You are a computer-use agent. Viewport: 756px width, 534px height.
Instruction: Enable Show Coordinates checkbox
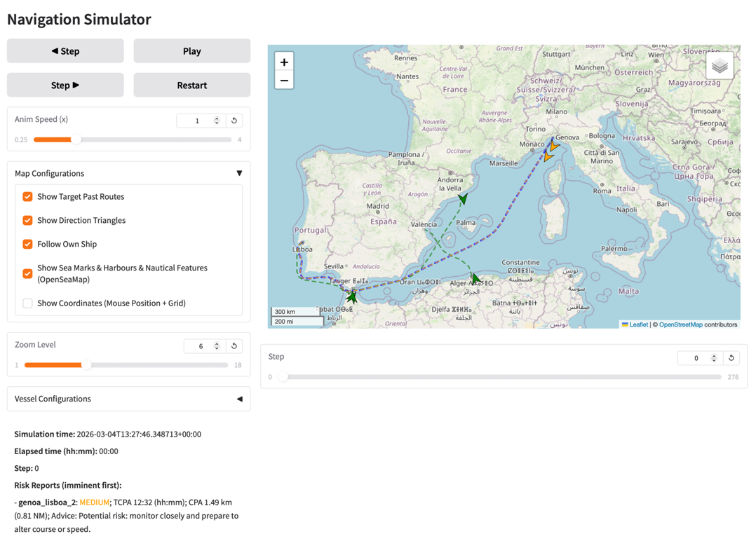point(27,303)
